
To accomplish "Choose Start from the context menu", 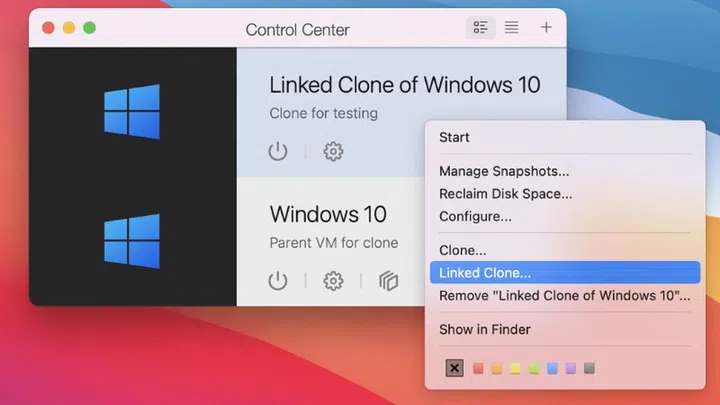I will [x=454, y=137].
